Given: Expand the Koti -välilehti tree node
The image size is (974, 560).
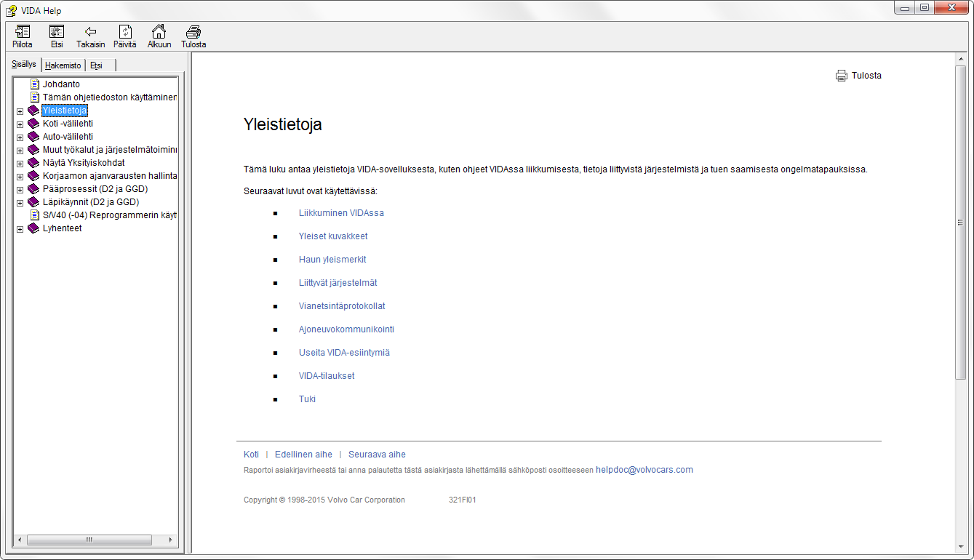Looking at the screenshot, I should click(x=20, y=124).
